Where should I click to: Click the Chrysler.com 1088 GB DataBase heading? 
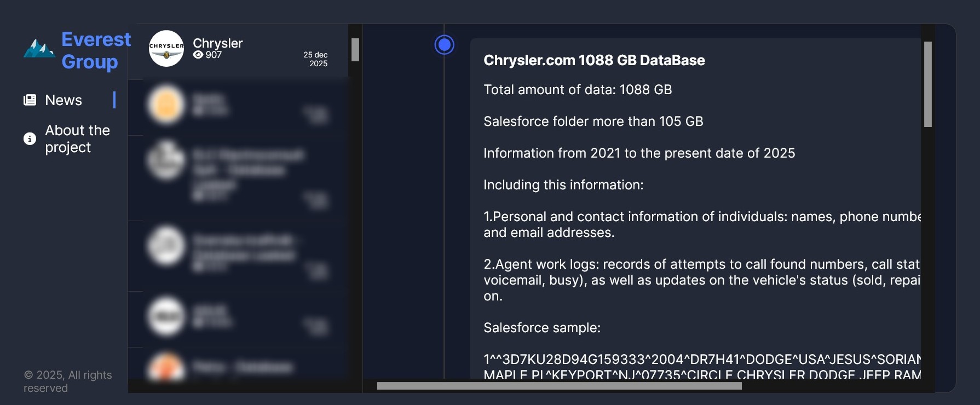(x=594, y=60)
